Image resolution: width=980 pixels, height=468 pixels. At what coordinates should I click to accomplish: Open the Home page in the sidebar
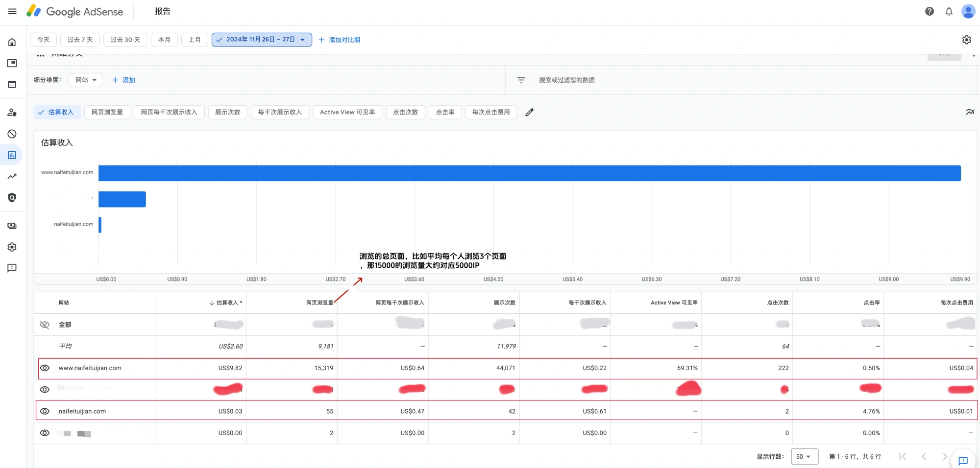tap(12, 42)
